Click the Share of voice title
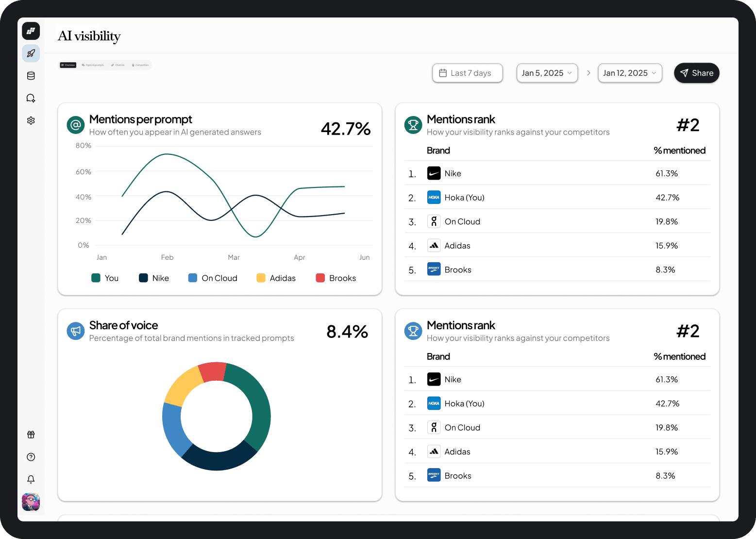The image size is (756, 539). [x=124, y=325]
